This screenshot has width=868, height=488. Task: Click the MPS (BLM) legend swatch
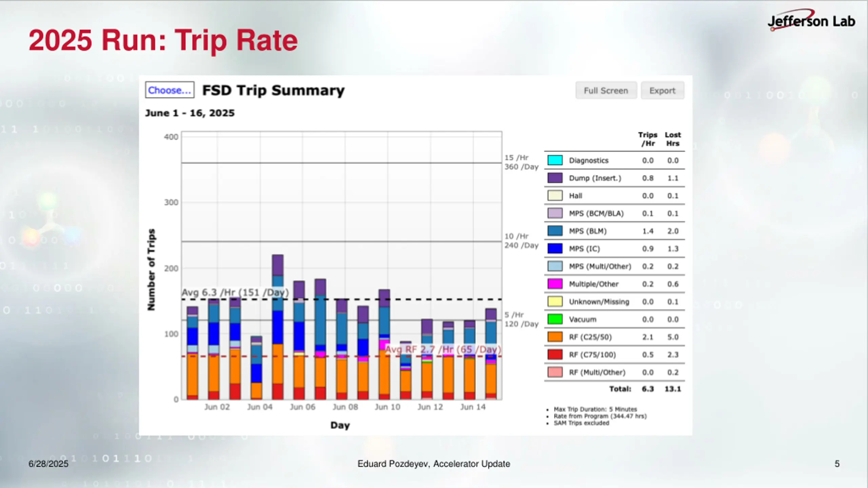555,231
